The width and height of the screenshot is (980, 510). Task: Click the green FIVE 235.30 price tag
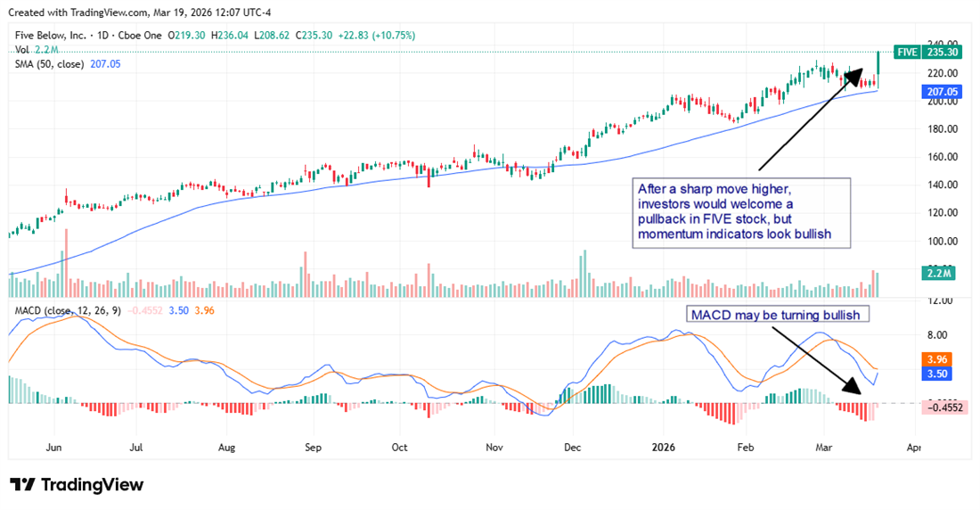click(x=931, y=52)
